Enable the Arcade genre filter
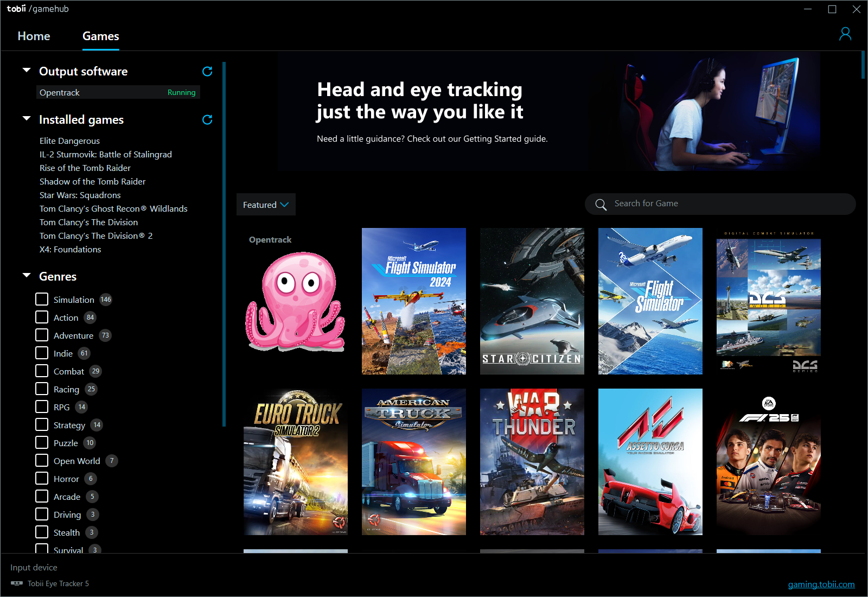 click(42, 496)
